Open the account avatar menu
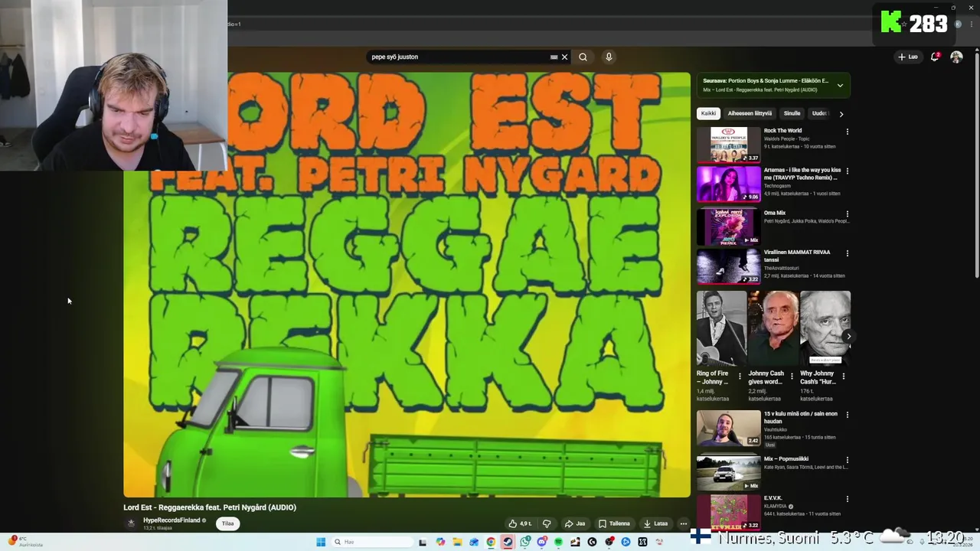The height and width of the screenshot is (551, 980). tap(956, 57)
